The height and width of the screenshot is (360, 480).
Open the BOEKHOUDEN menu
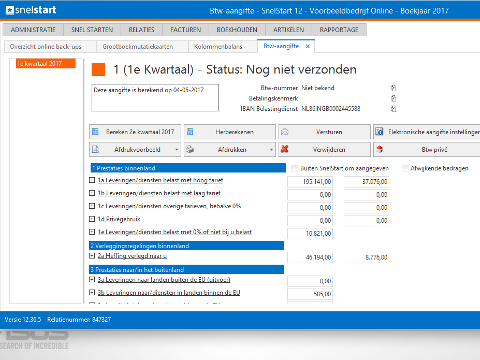(237, 30)
